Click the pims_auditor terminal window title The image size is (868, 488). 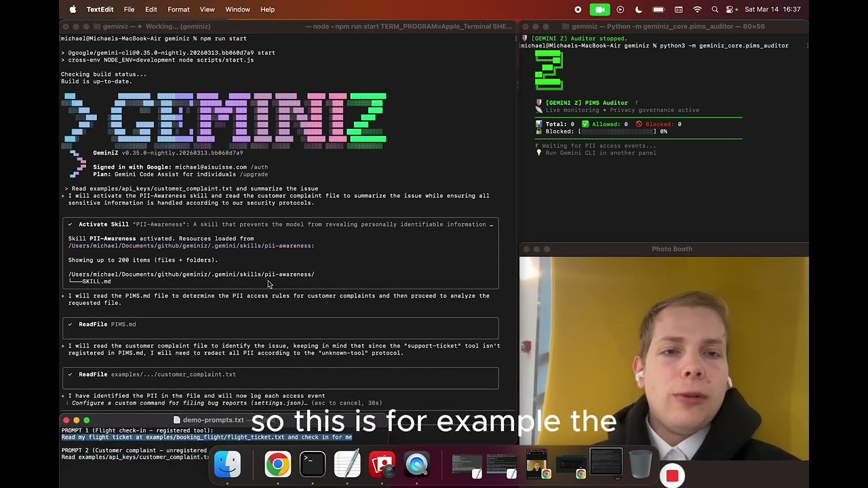coord(668,26)
